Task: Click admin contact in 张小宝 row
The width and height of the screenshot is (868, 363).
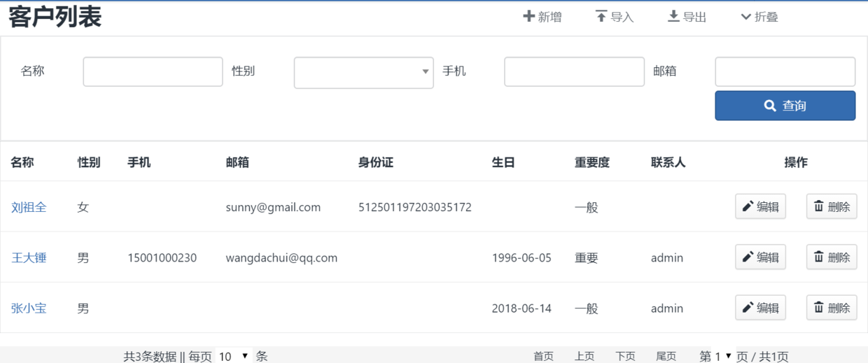Action: coord(667,308)
